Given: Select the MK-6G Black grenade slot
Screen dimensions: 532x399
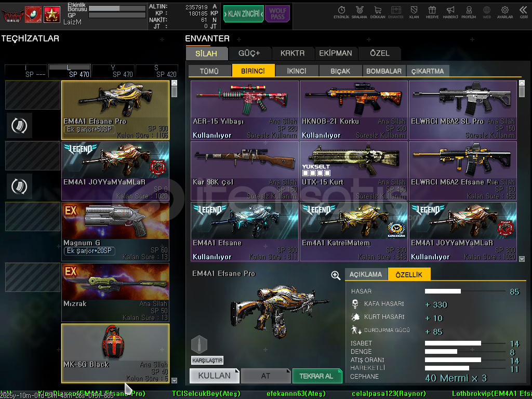Looking at the screenshot, I should click(115, 353).
